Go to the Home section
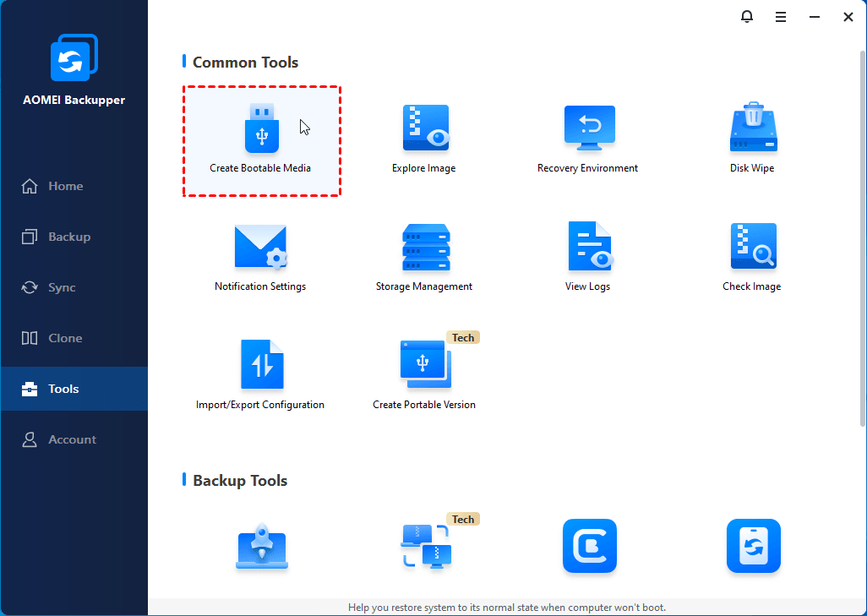 (x=65, y=186)
